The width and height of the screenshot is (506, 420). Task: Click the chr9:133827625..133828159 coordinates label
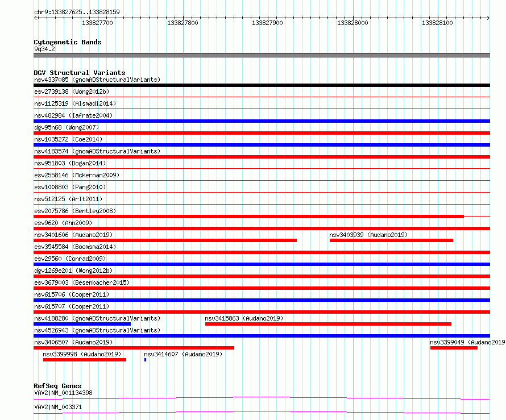click(77, 12)
